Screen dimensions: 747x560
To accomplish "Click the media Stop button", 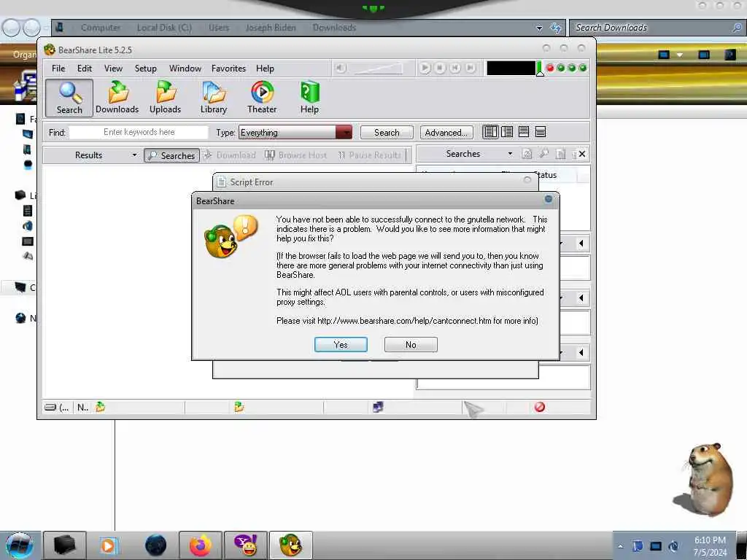I will pyautogui.click(x=440, y=68).
